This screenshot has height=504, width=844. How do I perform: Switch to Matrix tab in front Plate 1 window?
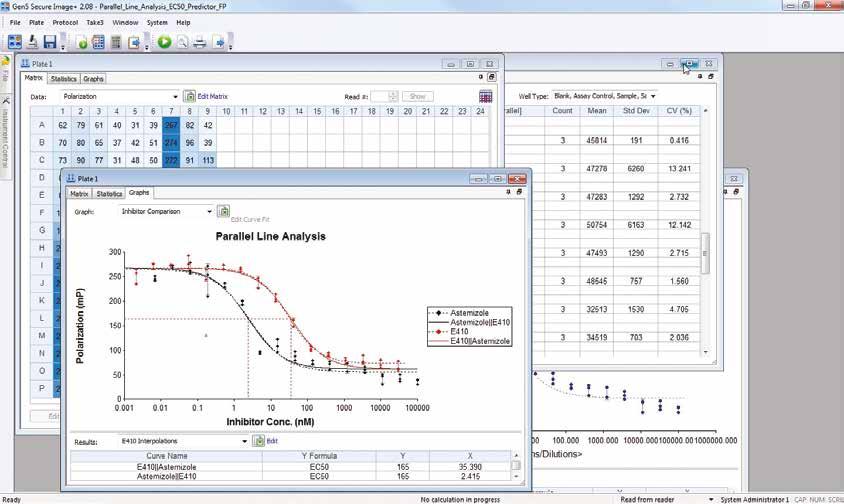[79, 193]
